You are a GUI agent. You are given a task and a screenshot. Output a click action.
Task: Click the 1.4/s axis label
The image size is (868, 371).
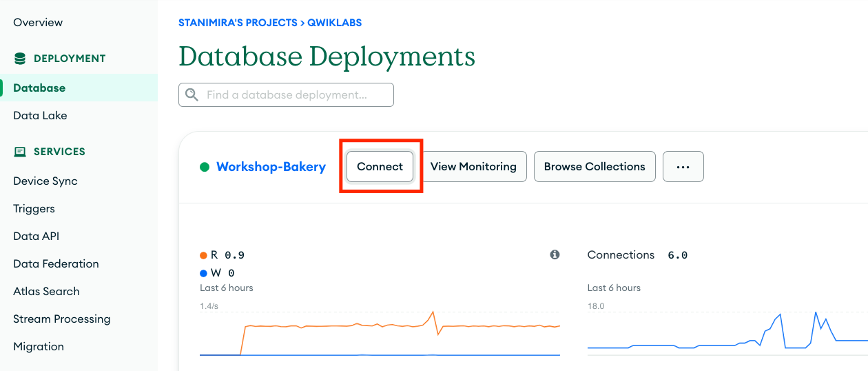(x=210, y=306)
